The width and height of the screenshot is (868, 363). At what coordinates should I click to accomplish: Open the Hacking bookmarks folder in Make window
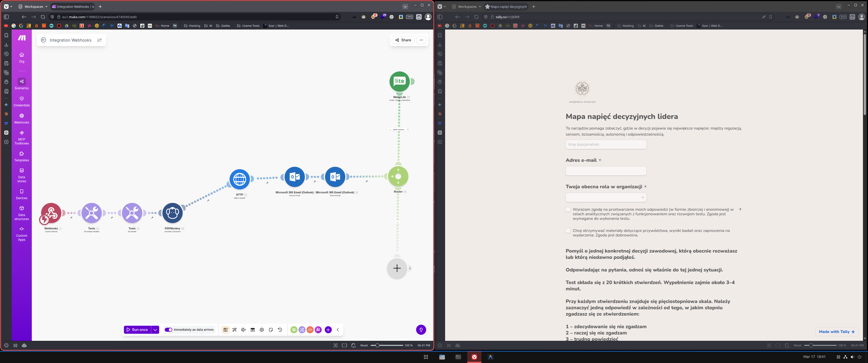[x=192, y=26]
